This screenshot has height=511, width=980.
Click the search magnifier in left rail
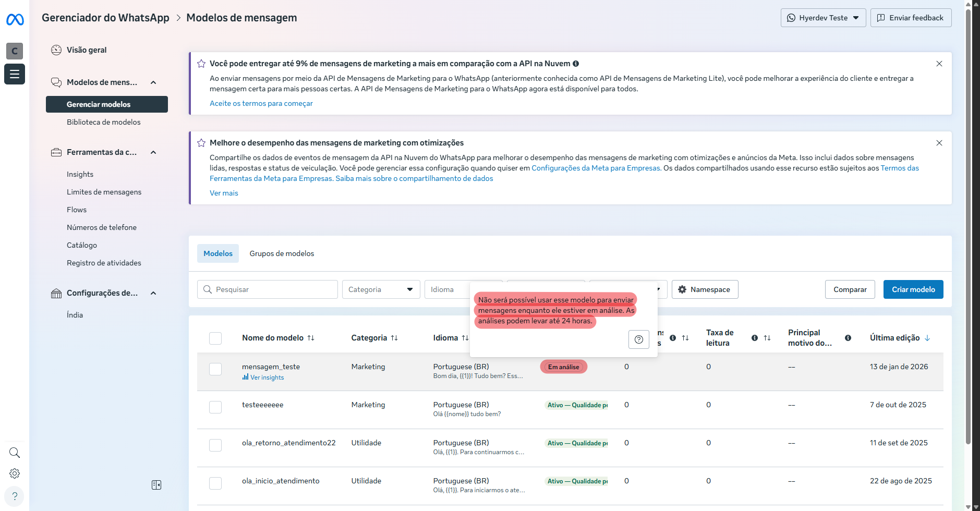point(15,453)
